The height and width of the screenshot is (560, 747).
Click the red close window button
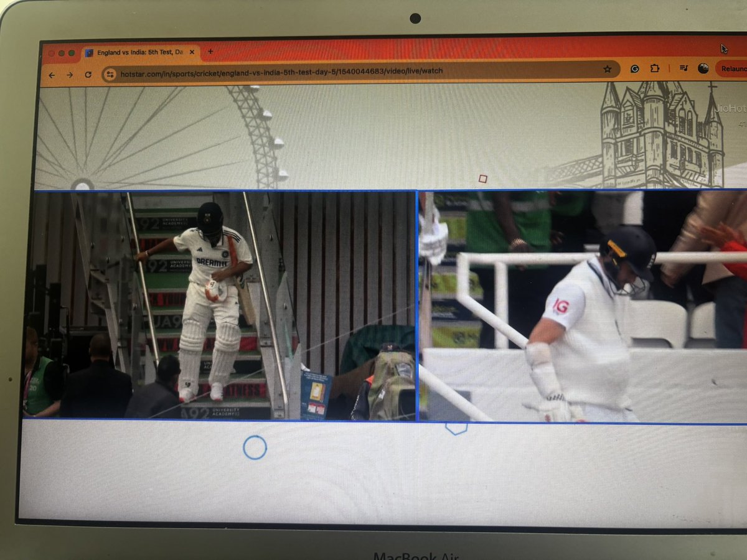(x=51, y=54)
